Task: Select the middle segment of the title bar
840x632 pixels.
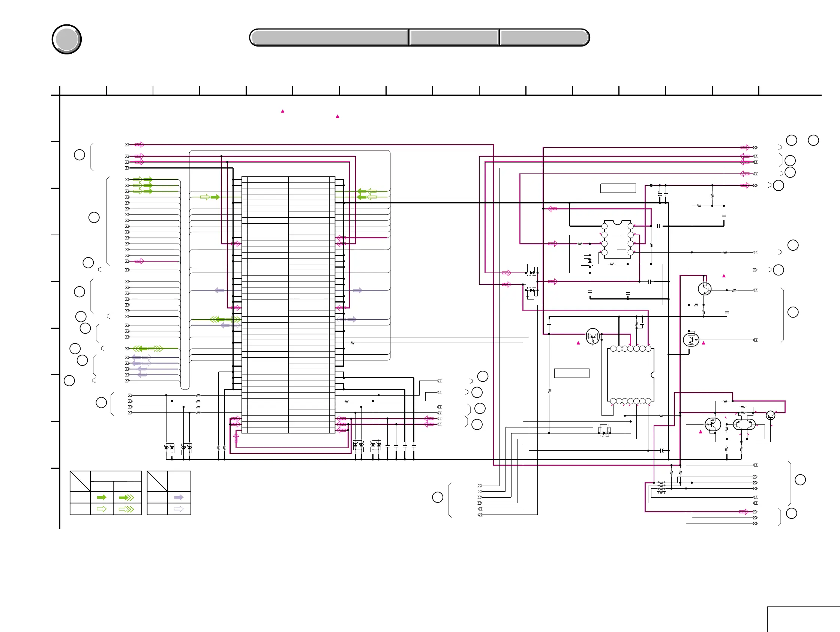Action: [x=454, y=38]
